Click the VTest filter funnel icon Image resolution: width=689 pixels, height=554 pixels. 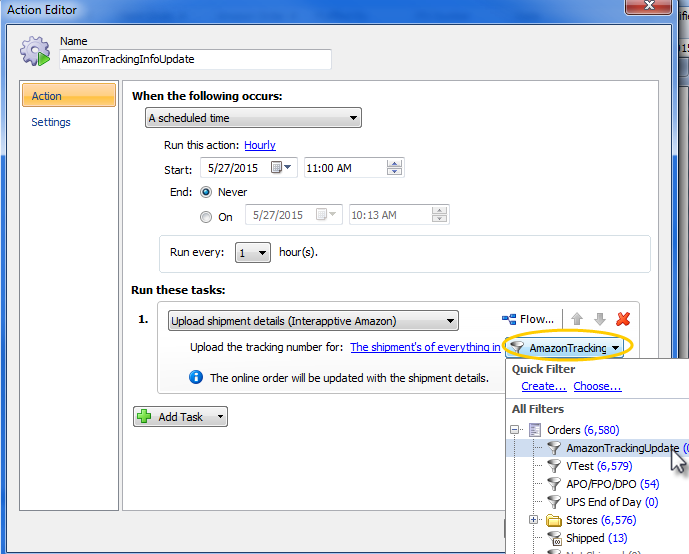(554, 466)
